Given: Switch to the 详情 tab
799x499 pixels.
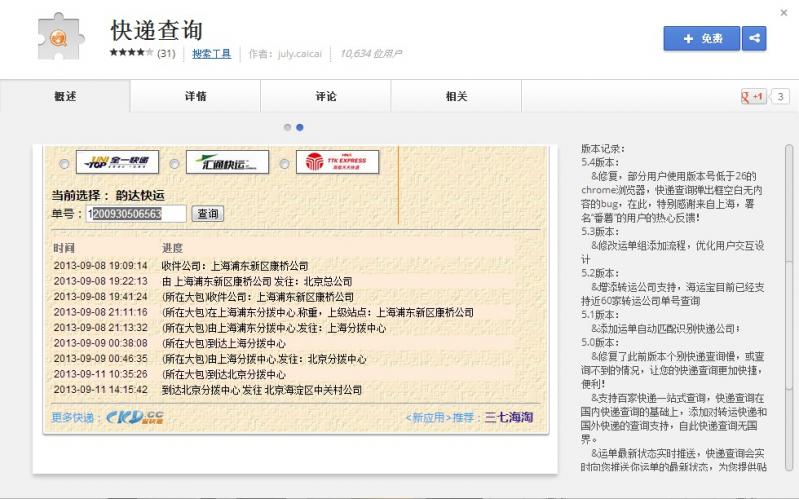Looking at the screenshot, I should tap(196, 96).
